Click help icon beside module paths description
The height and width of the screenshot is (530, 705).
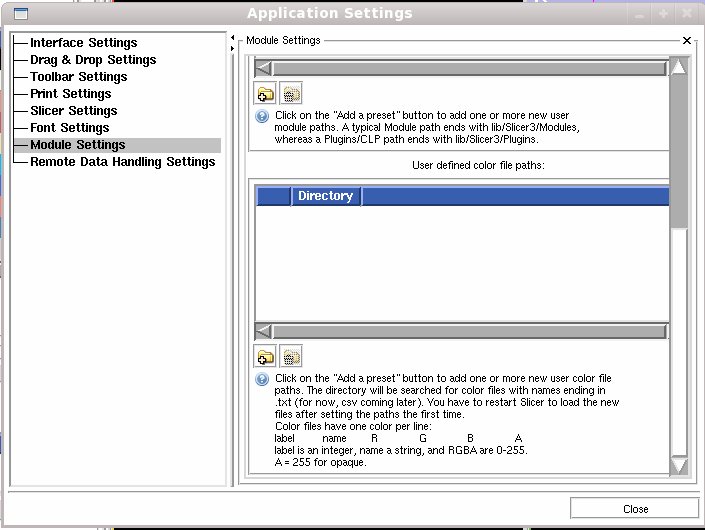coord(262,116)
